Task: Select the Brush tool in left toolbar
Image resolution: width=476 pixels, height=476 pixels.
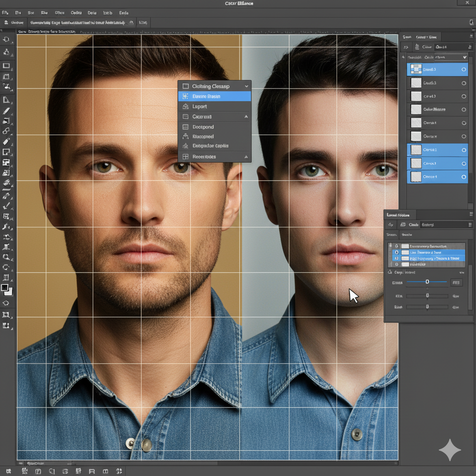Action: [x=6, y=111]
